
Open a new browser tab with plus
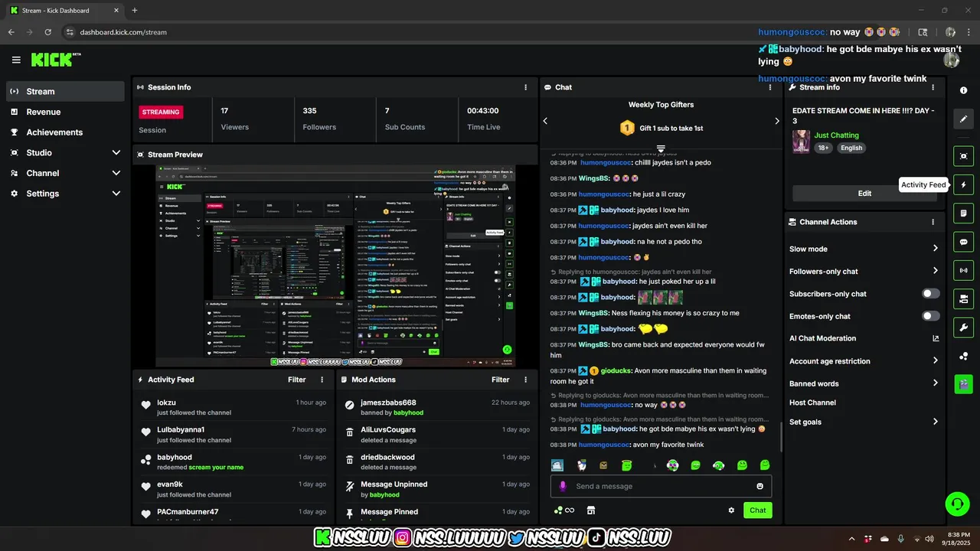coord(135,11)
